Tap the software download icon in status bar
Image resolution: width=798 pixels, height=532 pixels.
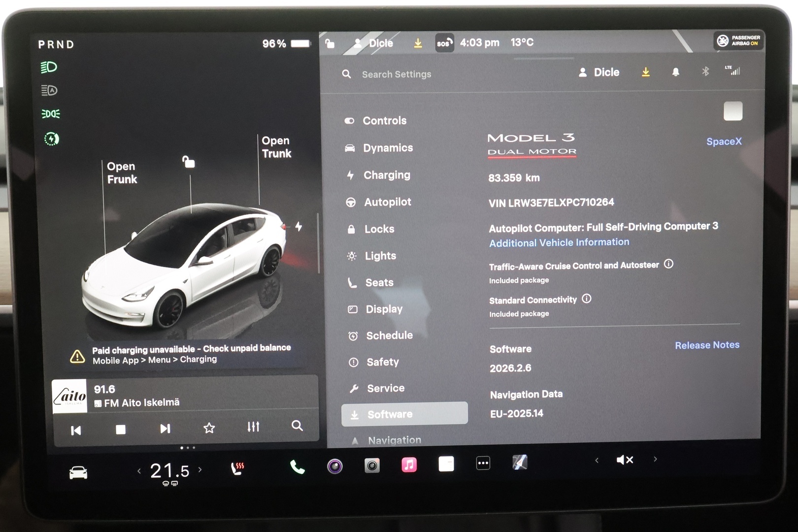[x=418, y=43]
